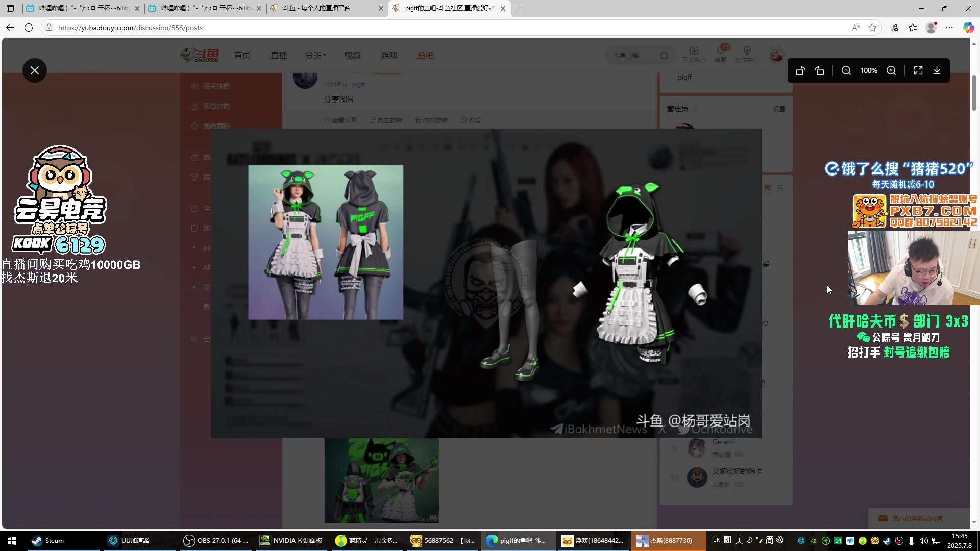This screenshot has width=980, height=551.
Task: Toggle simplified/traditional 简 indicator
Action: point(769,540)
